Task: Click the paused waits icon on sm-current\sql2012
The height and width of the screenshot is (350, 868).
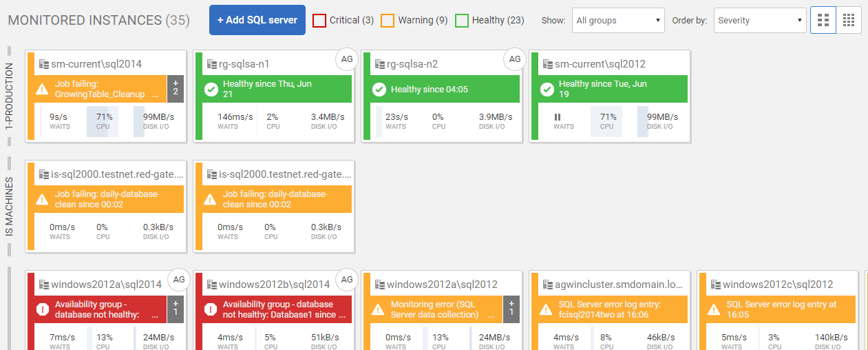Action: 558,116
